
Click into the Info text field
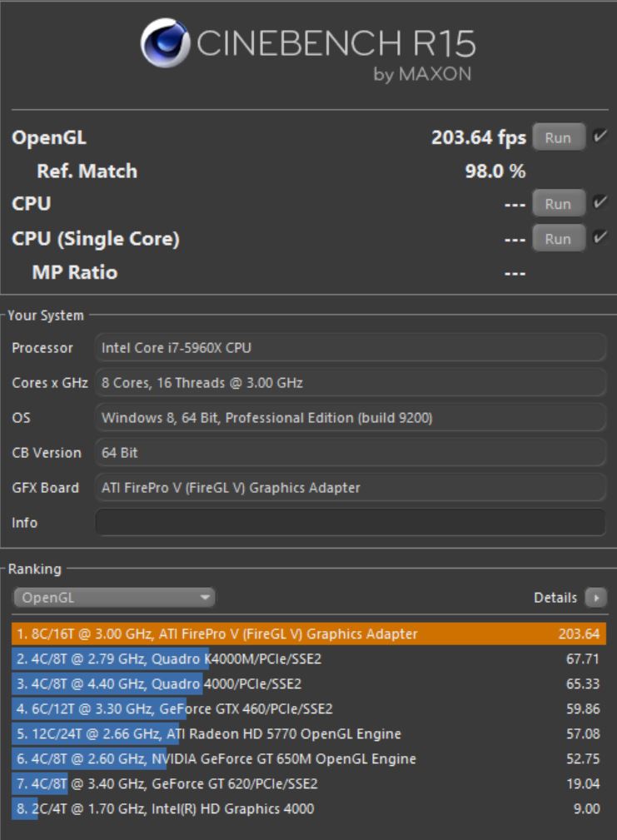(350, 523)
